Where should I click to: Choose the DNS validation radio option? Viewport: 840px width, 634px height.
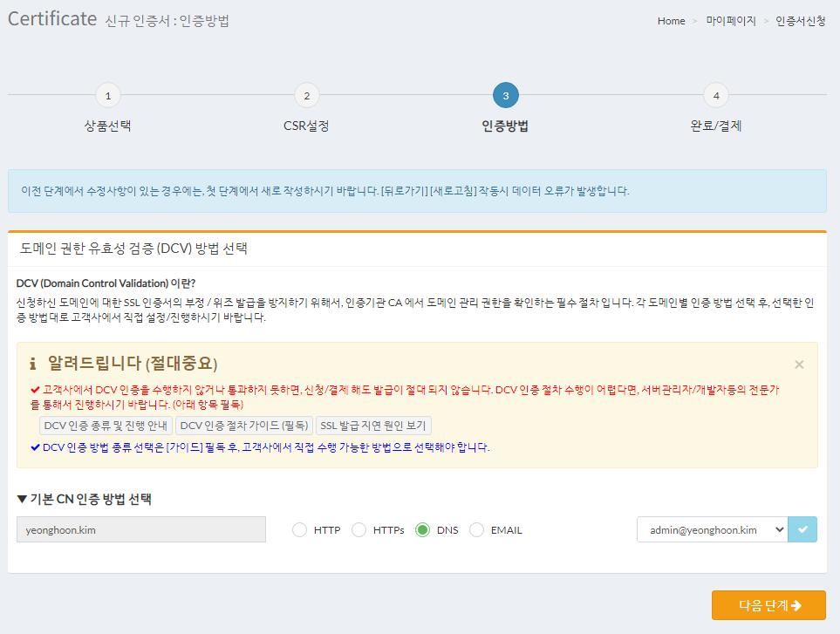(423, 529)
